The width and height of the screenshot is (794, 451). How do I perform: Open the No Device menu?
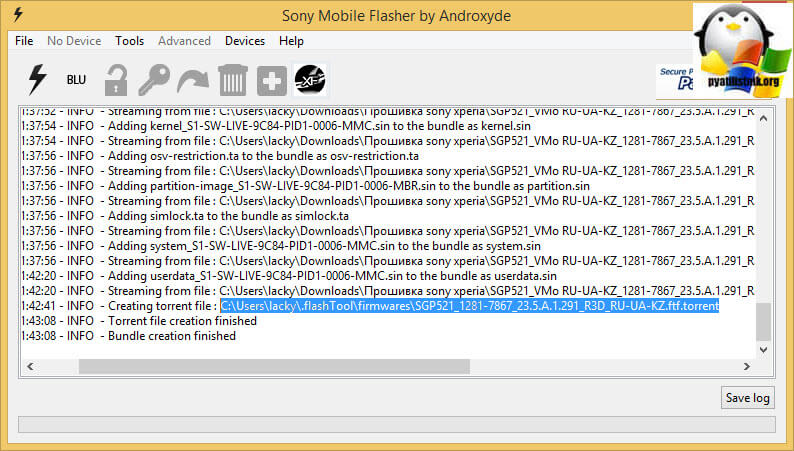tap(74, 41)
